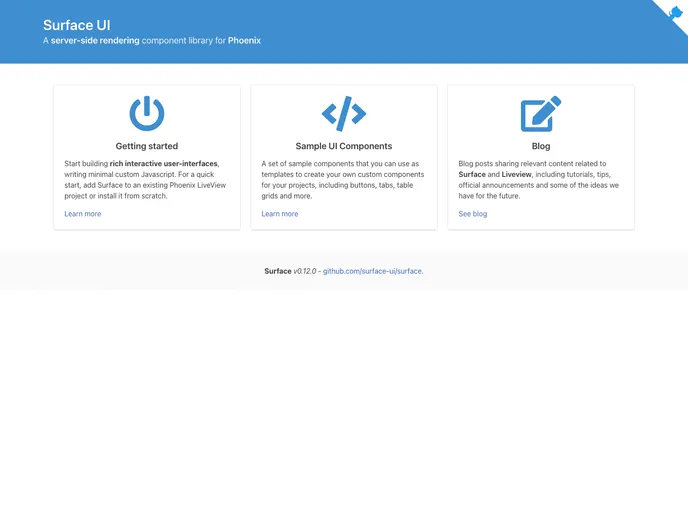Screen dimensions: 688x512
Task: Click the Blog card heading
Action: (x=540, y=146)
